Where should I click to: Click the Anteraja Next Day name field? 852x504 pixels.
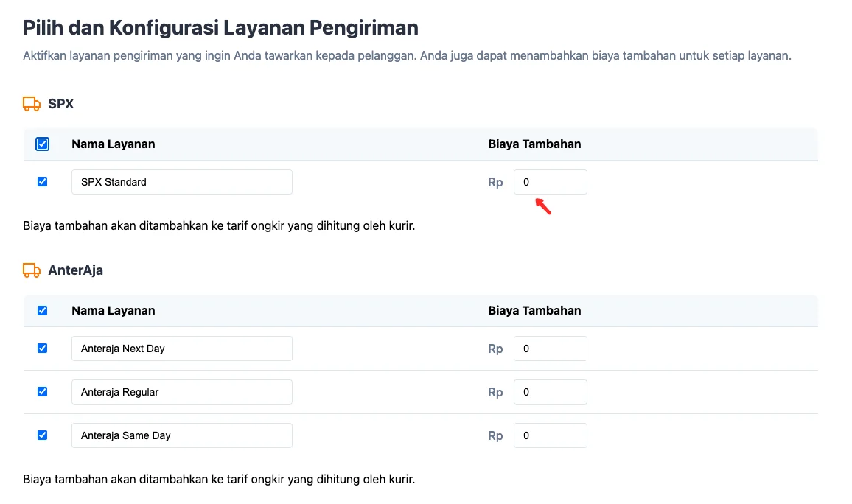coord(181,348)
